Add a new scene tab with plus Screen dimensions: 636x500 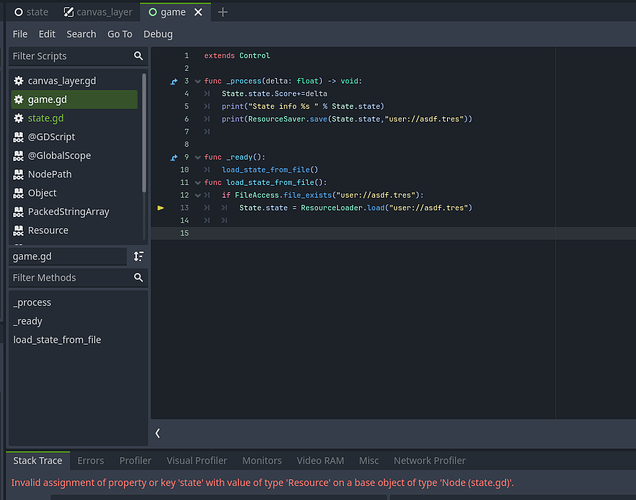223,12
